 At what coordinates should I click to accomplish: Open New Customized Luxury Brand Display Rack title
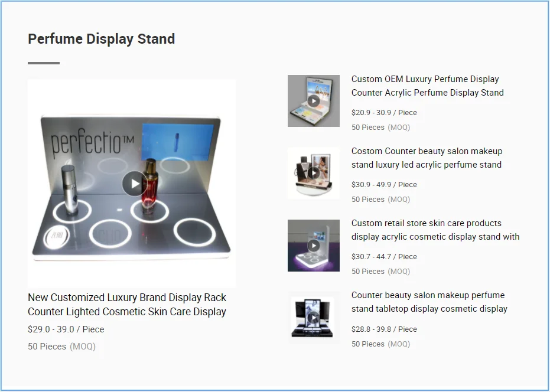click(127, 305)
